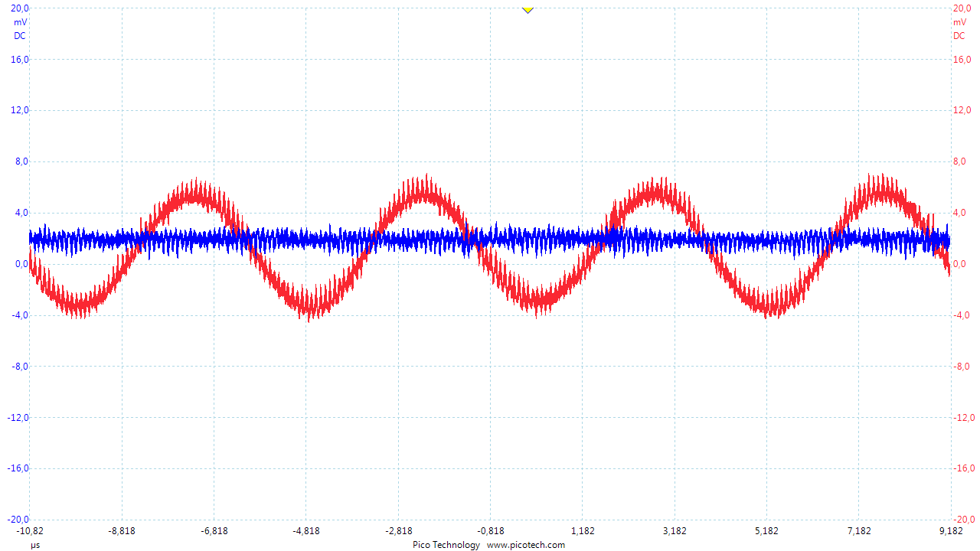
Task: Click red axis -20,0 value
Action: pyautogui.click(x=963, y=519)
